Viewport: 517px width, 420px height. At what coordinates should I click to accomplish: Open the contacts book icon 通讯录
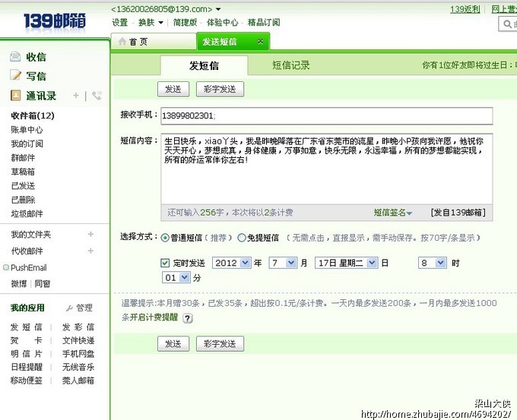tap(15, 96)
